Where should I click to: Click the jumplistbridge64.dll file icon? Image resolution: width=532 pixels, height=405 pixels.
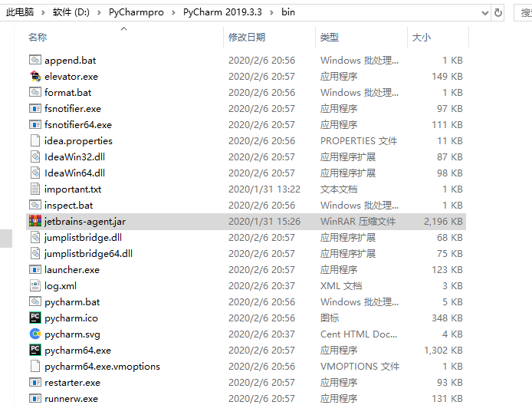coord(35,254)
